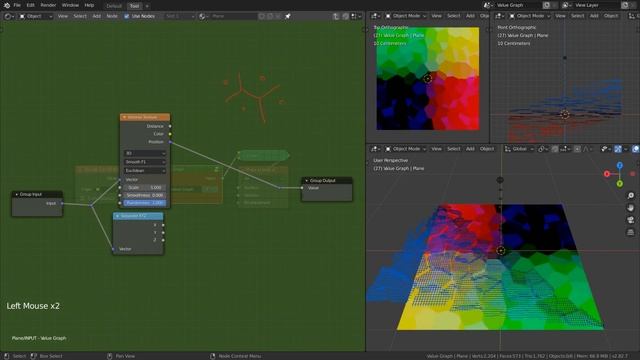
Task: Toggle the viewport gizmos button
Action: pos(618,149)
